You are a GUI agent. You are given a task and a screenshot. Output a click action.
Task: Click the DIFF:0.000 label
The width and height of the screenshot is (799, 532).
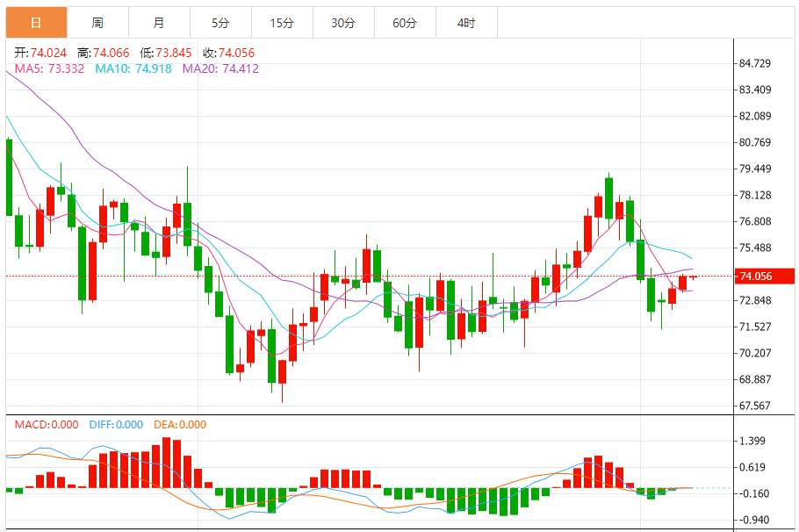[116, 425]
